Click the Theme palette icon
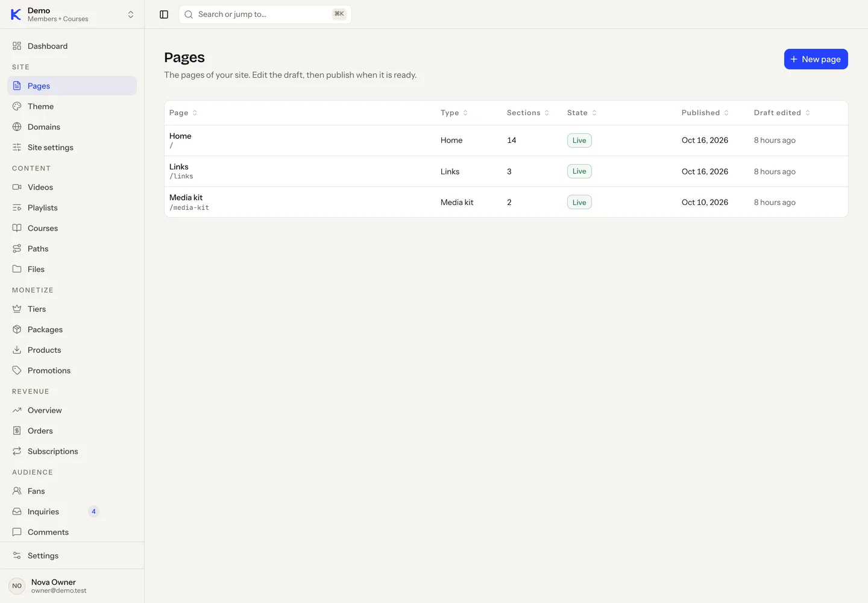This screenshot has width=868, height=603. tap(17, 106)
